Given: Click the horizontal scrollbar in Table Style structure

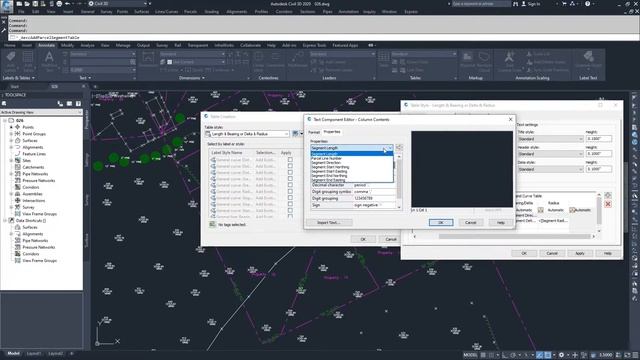Looking at the screenshot, I should pos(504,236).
